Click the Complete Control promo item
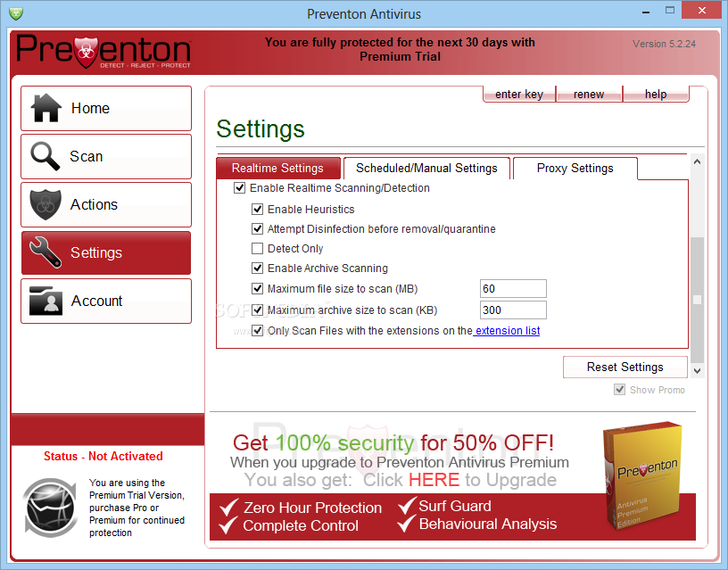Viewport: 728px width, 570px height. pos(289,525)
